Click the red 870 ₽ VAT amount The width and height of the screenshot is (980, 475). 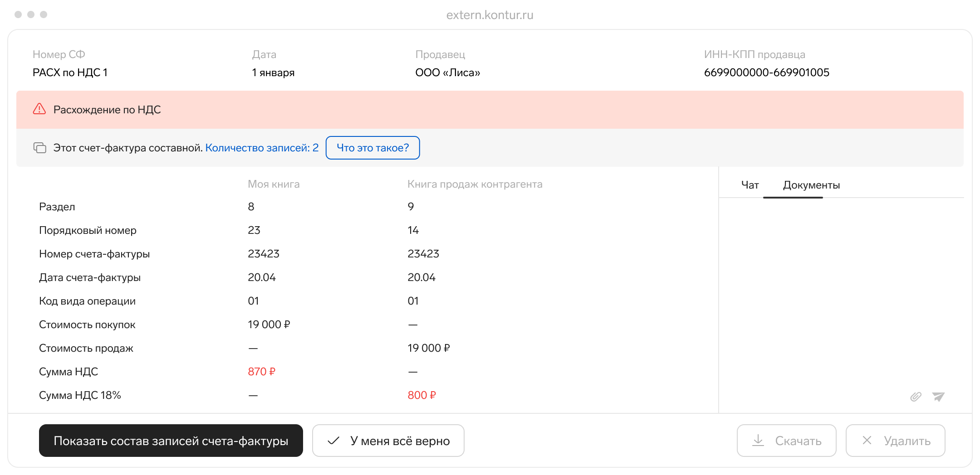[261, 372]
